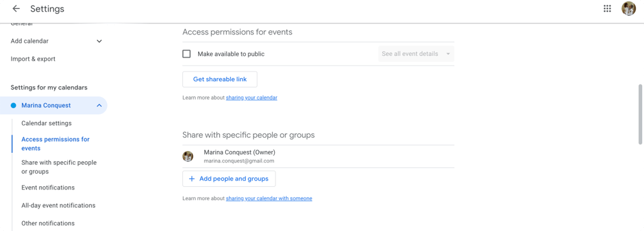Viewport: 644px width, 231px height.
Task: Click Marina Conquest owner avatar
Action: 187,156
